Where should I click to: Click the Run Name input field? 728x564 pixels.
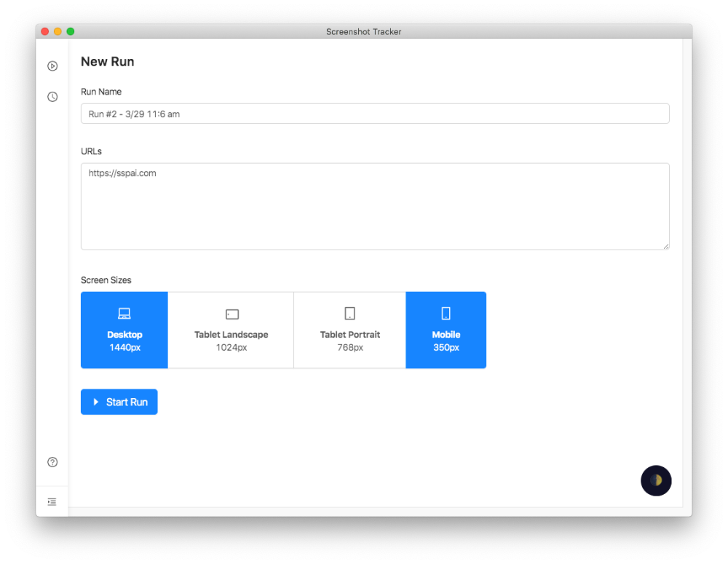click(x=375, y=114)
